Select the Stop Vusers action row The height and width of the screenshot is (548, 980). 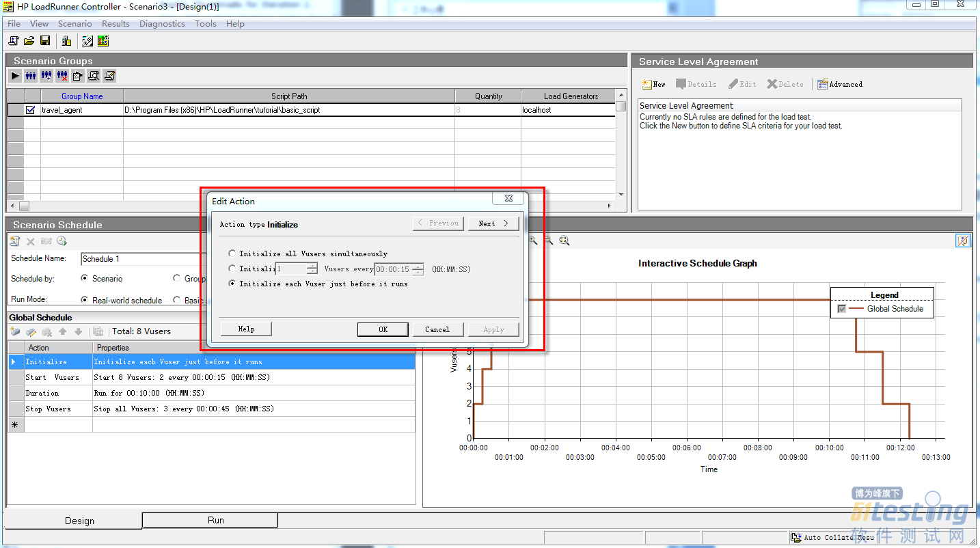tap(212, 409)
